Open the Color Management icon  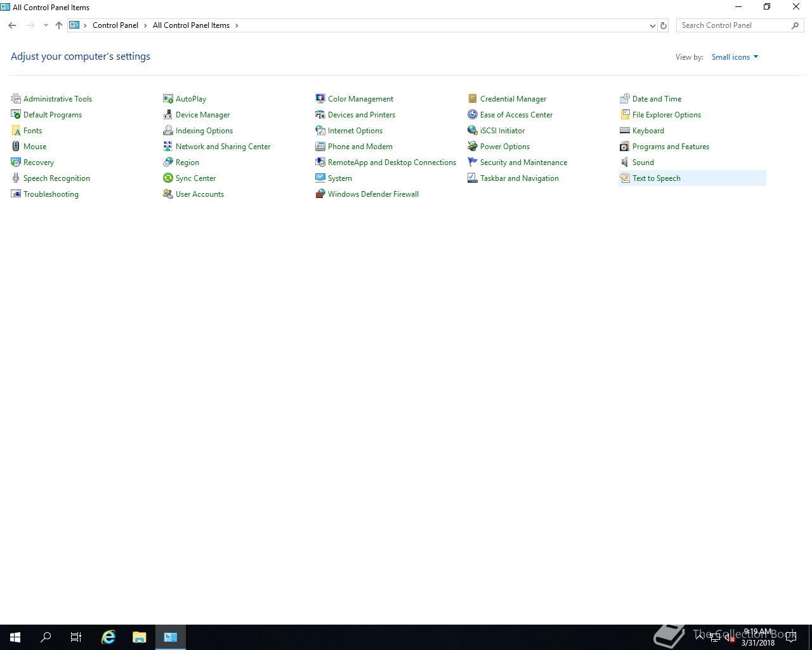(320, 98)
